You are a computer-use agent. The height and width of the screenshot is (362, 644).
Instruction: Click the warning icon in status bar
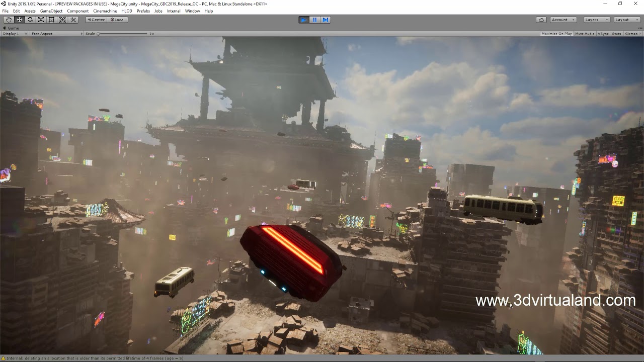(x=4, y=358)
